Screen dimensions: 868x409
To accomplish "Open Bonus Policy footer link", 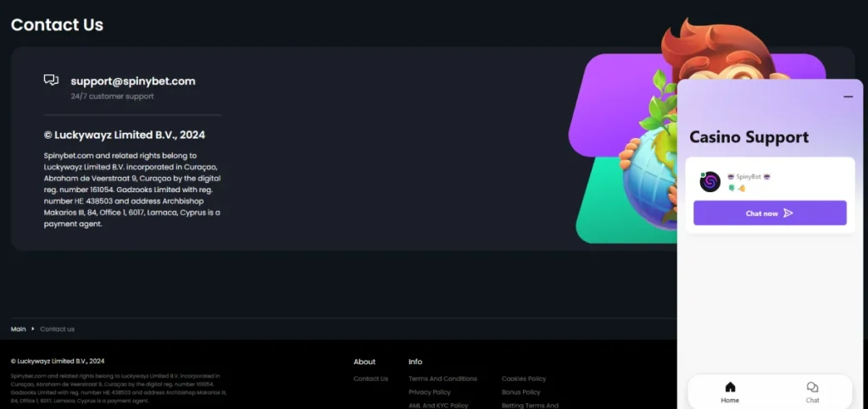I will point(521,392).
